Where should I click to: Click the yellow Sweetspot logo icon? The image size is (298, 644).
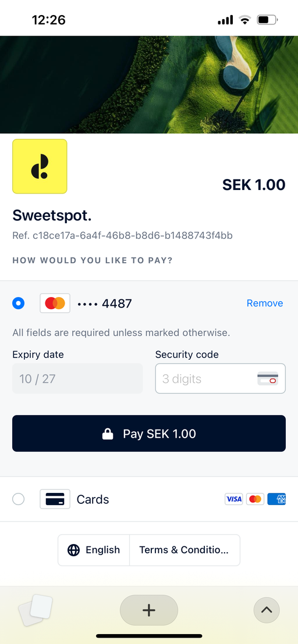pyautogui.click(x=40, y=166)
